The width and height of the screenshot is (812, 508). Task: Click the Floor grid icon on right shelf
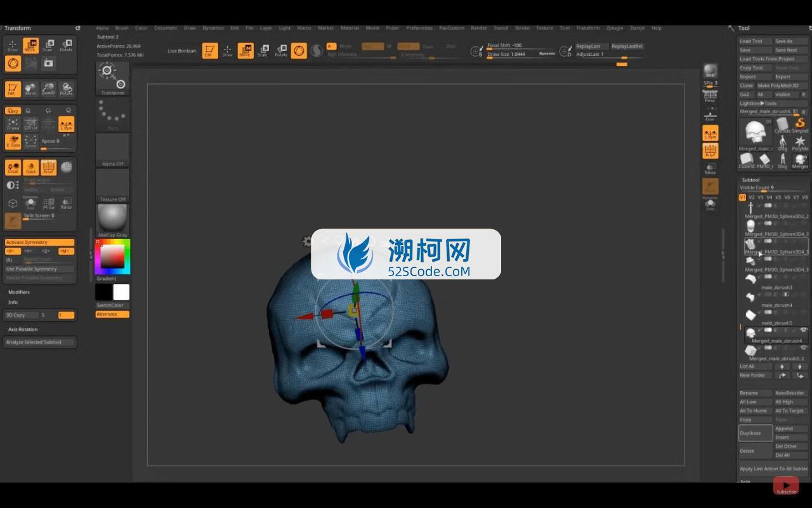(x=710, y=116)
